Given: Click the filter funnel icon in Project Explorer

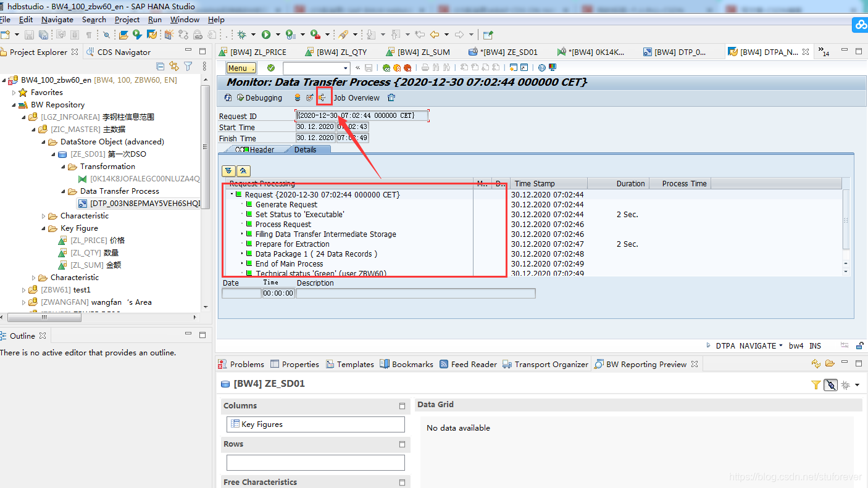Looking at the screenshot, I should [x=188, y=66].
